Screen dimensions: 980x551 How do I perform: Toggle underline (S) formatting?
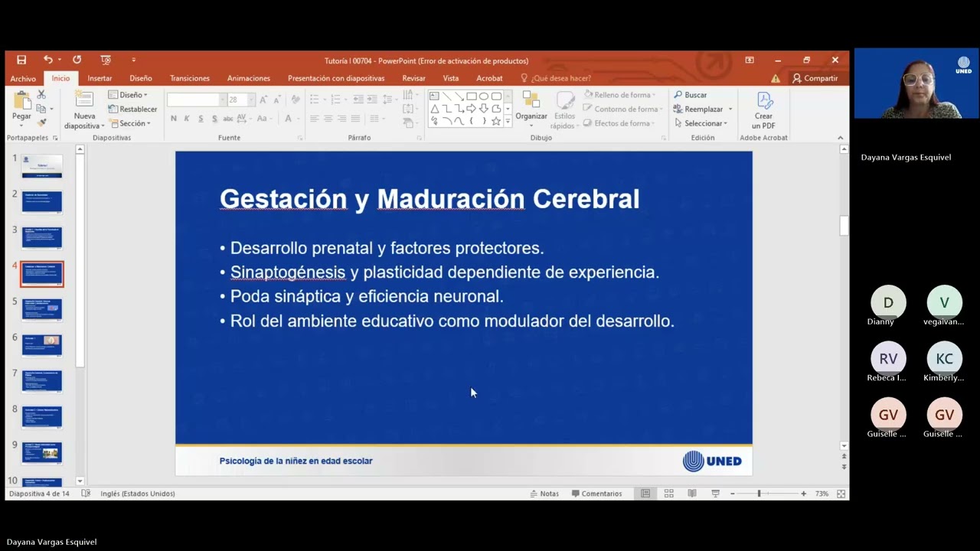(201, 119)
